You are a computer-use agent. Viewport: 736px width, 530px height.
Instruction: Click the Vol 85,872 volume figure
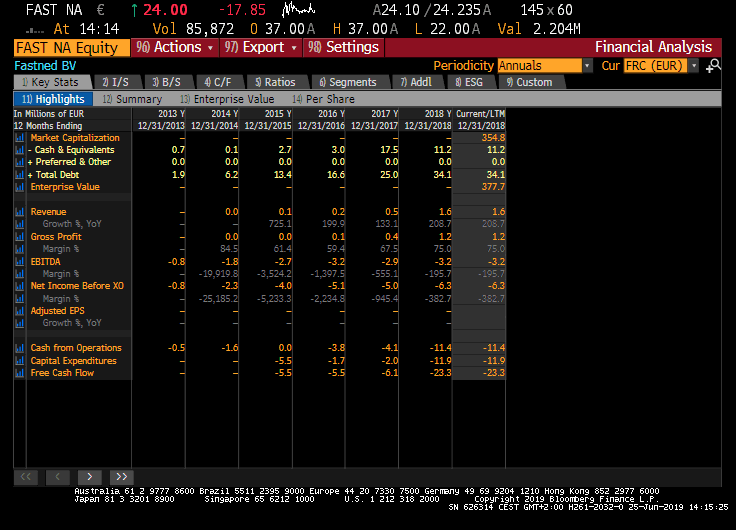point(193,29)
